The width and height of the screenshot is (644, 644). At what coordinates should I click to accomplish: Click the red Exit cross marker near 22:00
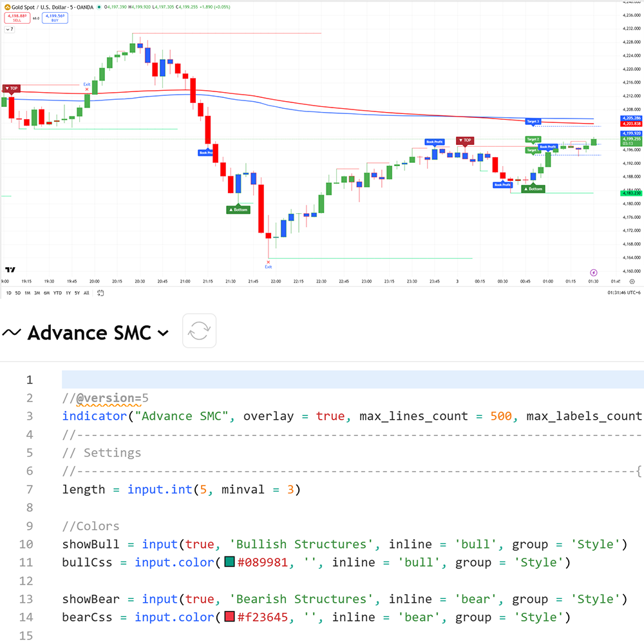268,261
